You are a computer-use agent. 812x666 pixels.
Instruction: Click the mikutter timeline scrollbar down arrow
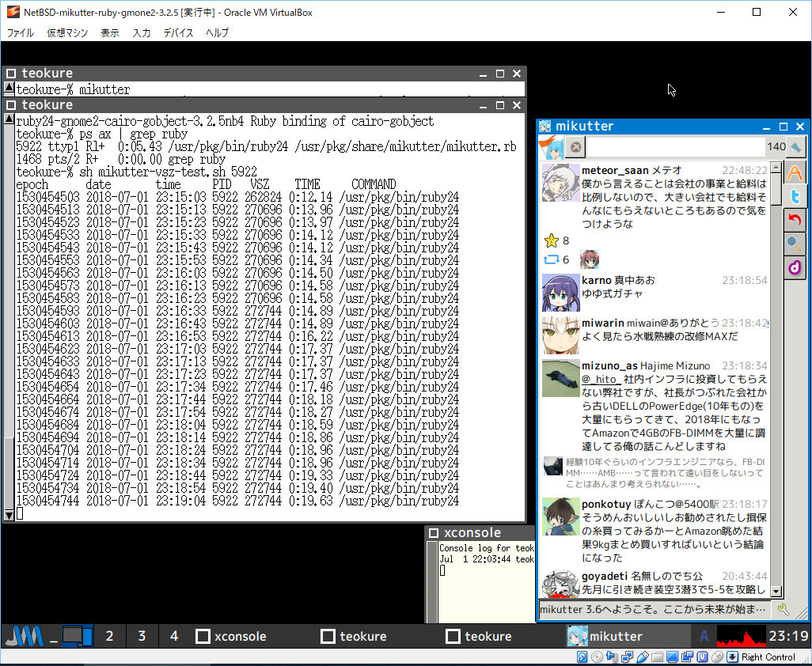pyautogui.click(x=776, y=591)
